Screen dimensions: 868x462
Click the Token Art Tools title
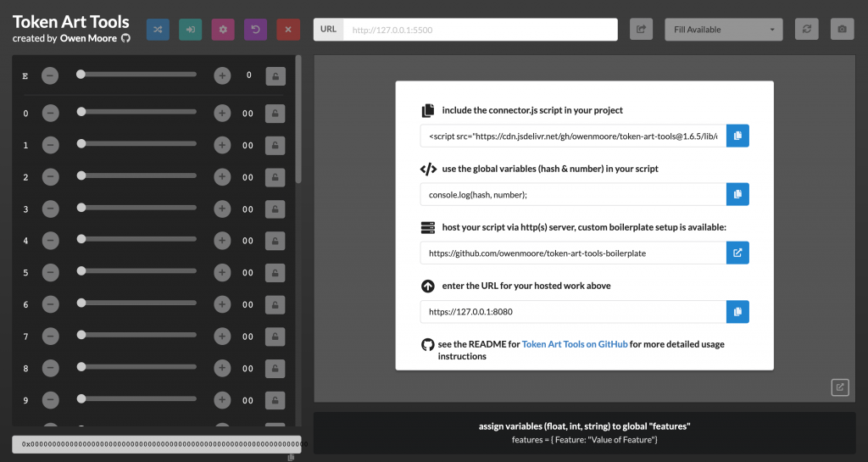coord(71,21)
